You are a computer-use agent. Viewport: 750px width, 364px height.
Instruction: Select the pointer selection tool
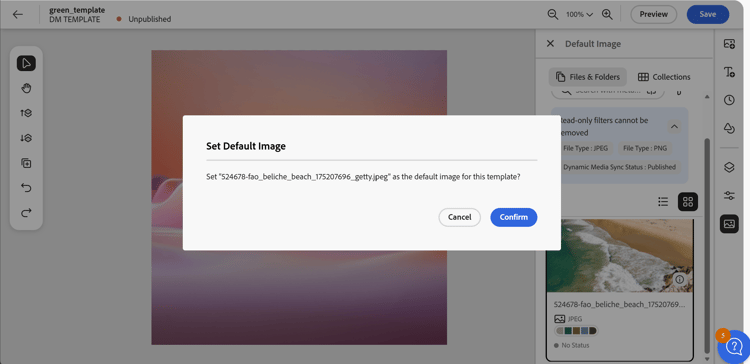coord(26,63)
